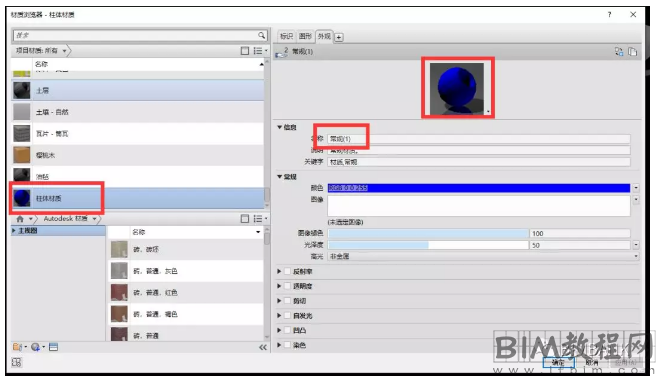Open the 高光 非金属 dropdown
The width and height of the screenshot is (661, 379).
483,256
